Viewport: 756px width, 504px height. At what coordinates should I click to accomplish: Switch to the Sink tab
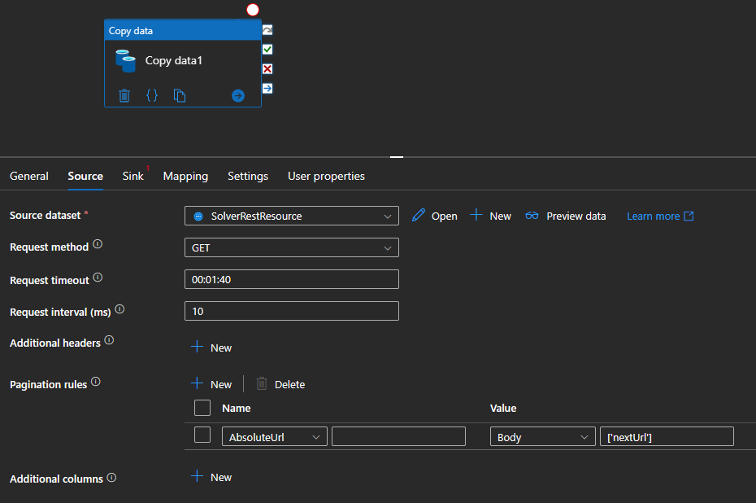point(133,176)
